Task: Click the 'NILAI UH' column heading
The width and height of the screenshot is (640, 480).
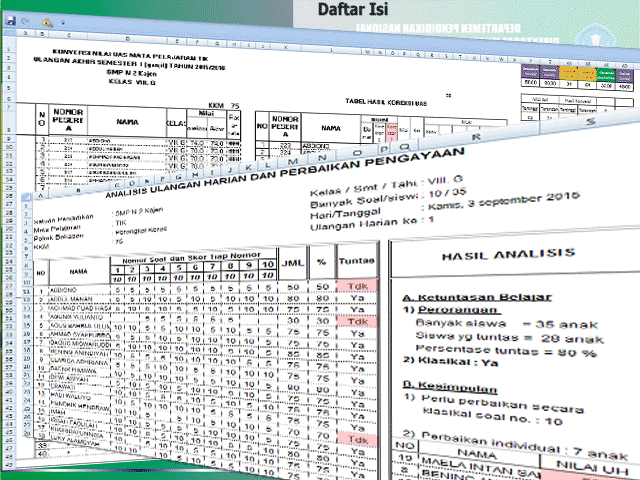Action: [x=592, y=468]
